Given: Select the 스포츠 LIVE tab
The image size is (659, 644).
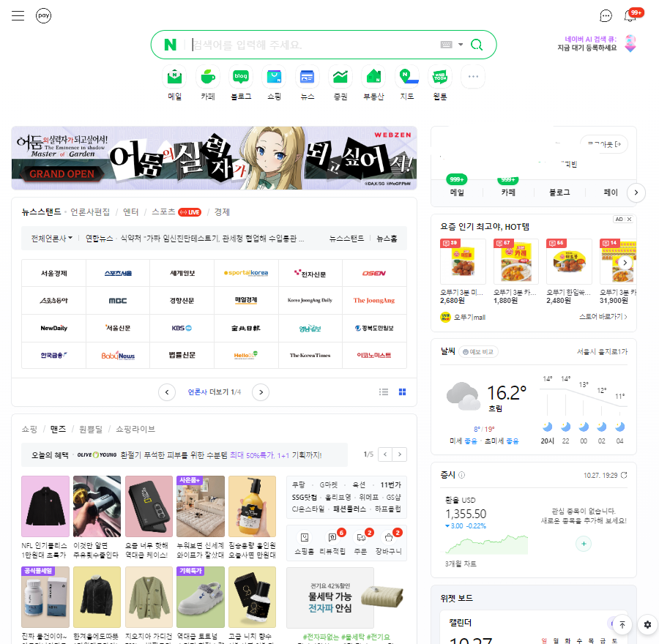Looking at the screenshot, I should (176, 211).
